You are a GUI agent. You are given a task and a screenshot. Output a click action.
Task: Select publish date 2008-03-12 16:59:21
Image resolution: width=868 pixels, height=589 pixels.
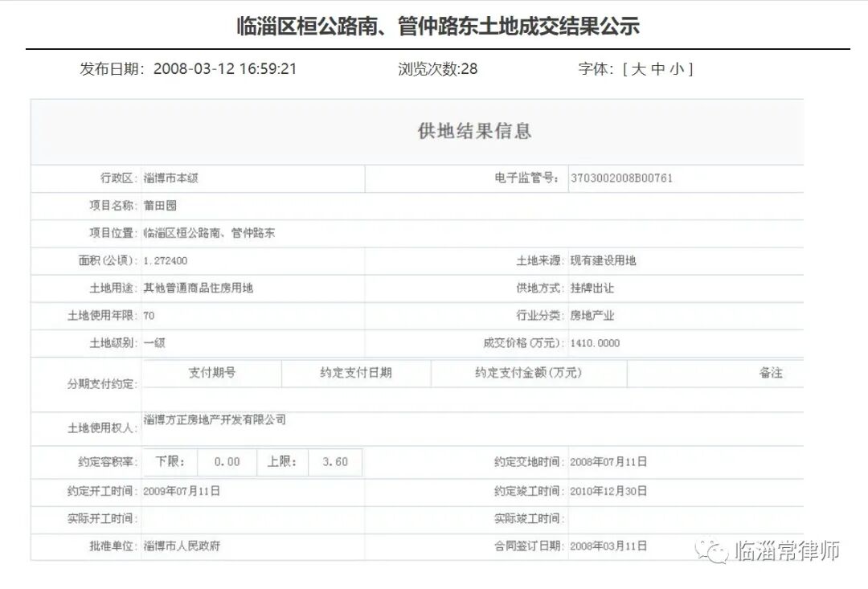(x=225, y=68)
